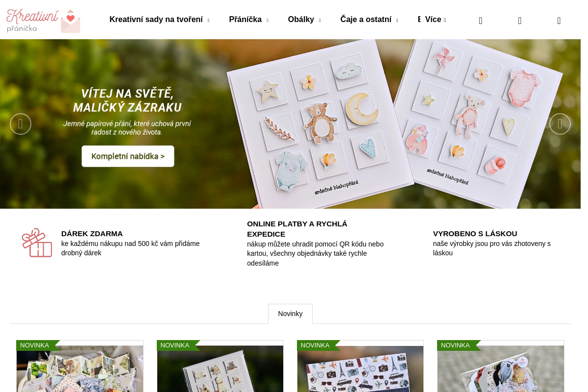588x392 pixels.
Task: Click the first header icon after Více
Action: 481,21
